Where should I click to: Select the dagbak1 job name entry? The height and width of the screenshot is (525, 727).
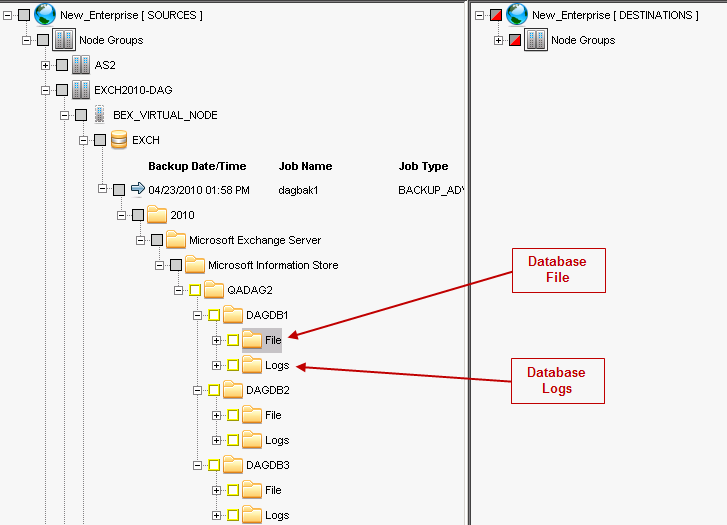(300, 189)
